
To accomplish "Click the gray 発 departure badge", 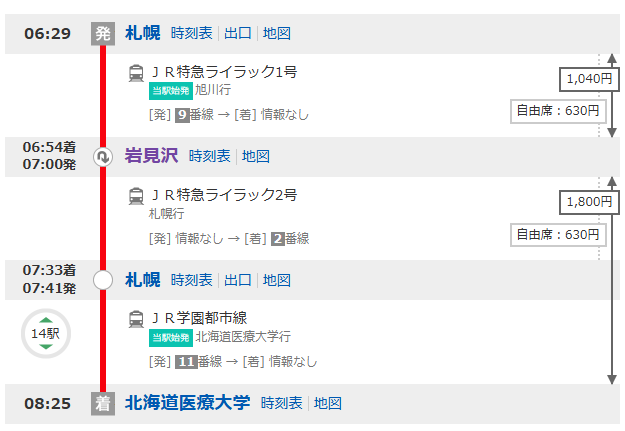I will 103,33.
